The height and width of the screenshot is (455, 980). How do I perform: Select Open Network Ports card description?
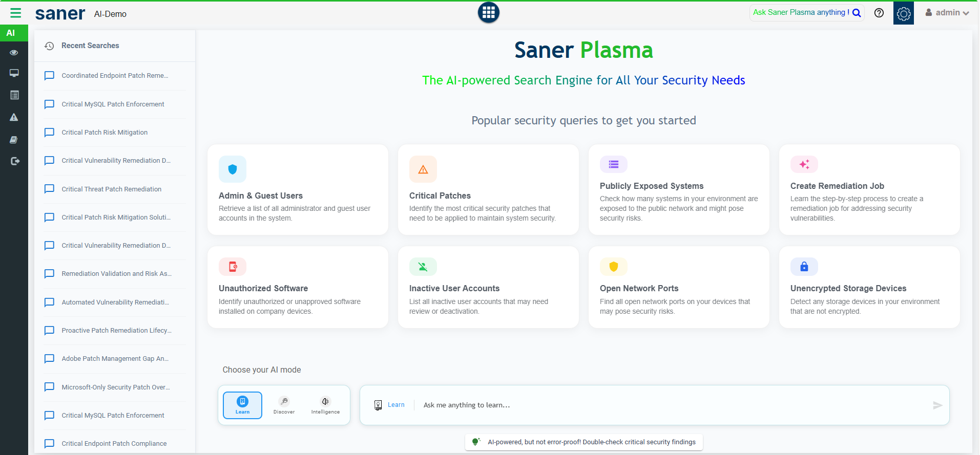(675, 307)
